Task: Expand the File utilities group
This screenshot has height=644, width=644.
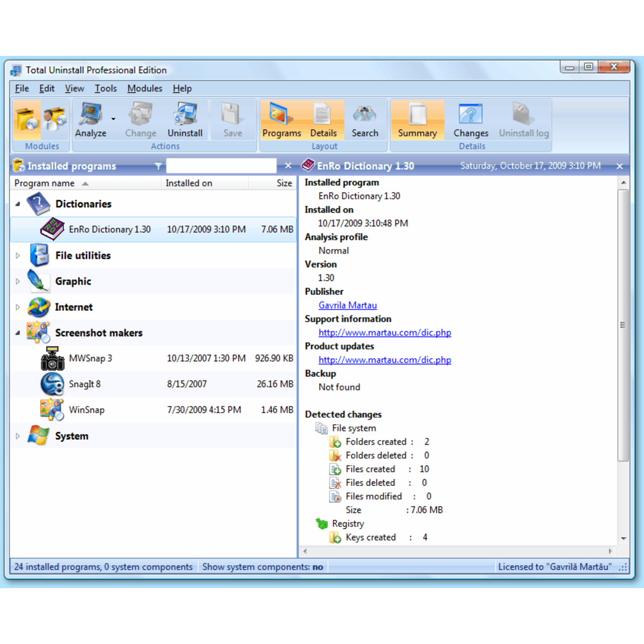Action: tap(18, 256)
